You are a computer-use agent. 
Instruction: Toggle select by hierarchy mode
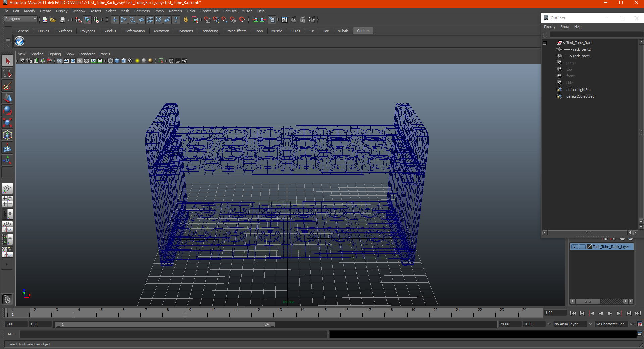pos(78,20)
